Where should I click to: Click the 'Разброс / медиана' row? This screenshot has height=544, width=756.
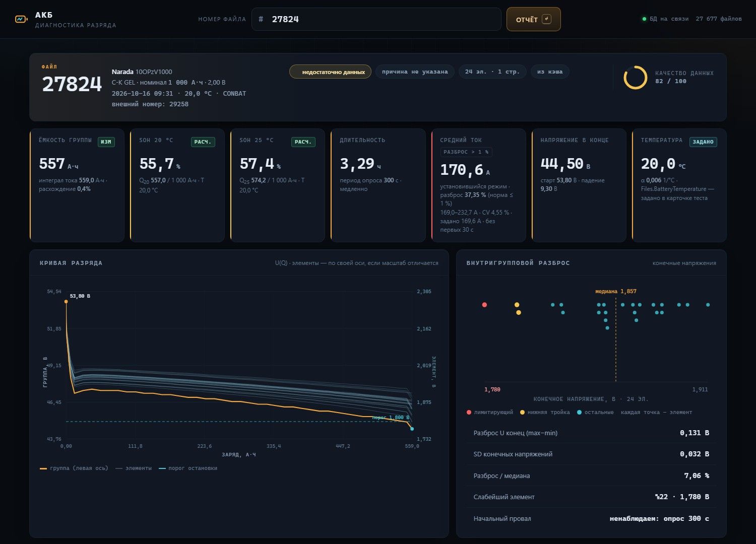(591, 476)
